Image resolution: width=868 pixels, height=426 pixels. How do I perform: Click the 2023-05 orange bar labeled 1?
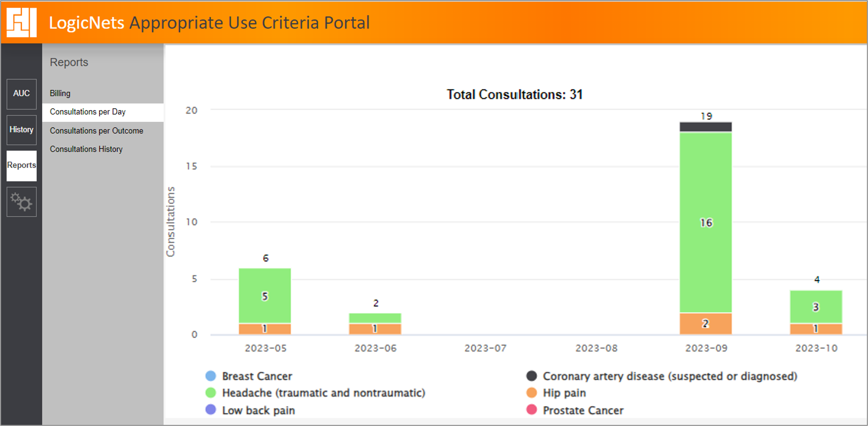(265, 329)
